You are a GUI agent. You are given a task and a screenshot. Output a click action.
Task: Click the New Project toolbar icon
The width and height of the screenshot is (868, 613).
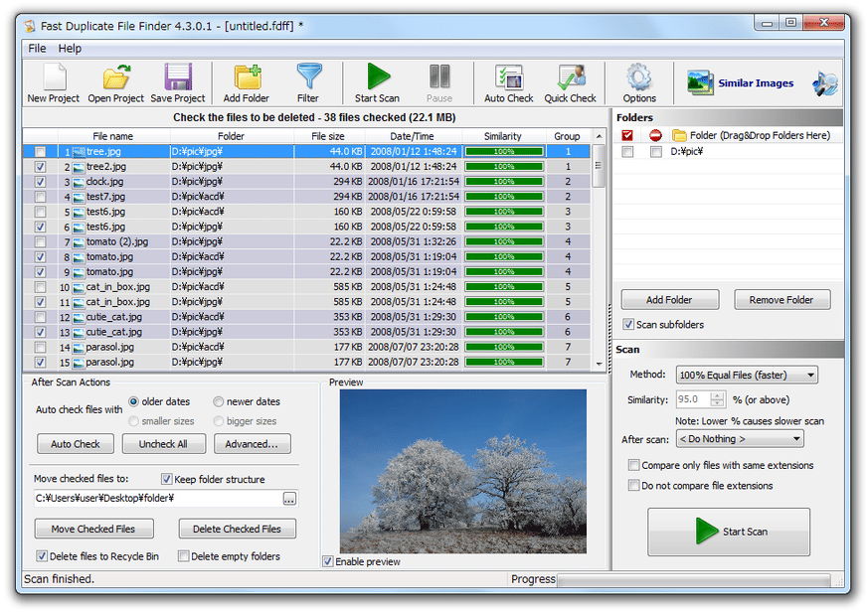click(54, 77)
